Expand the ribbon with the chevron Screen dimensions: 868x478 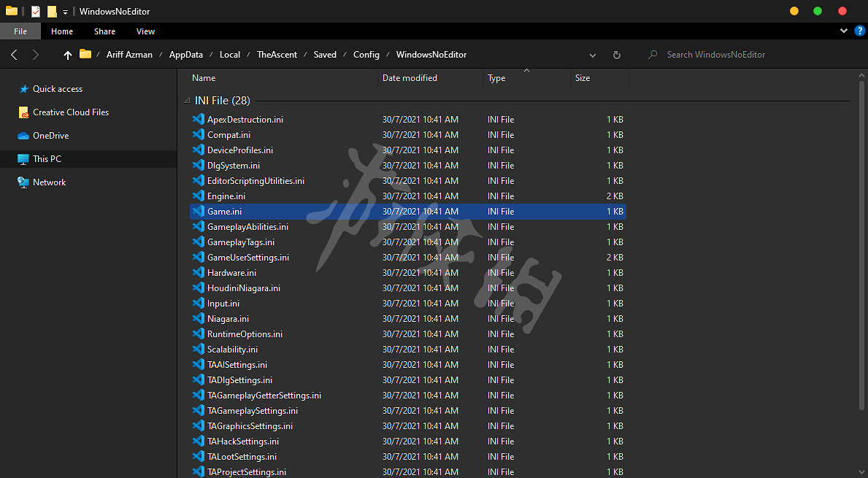[844, 31]
